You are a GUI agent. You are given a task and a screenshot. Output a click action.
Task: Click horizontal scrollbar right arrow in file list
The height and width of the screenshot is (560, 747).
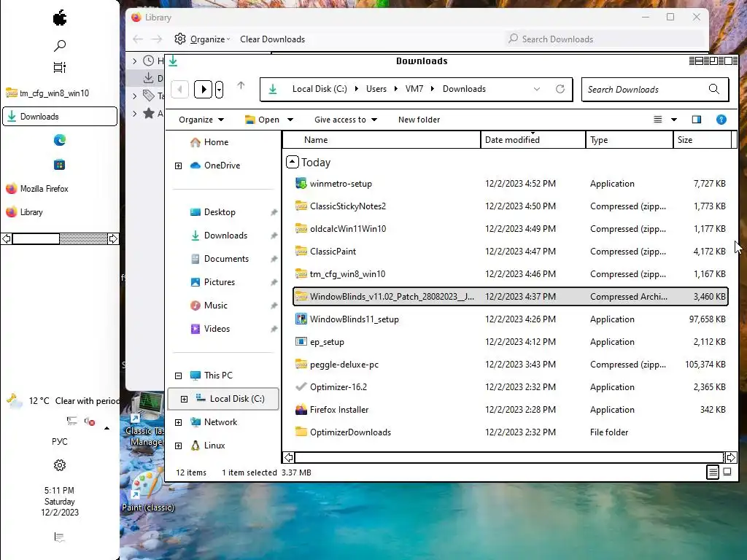point(730,458)
